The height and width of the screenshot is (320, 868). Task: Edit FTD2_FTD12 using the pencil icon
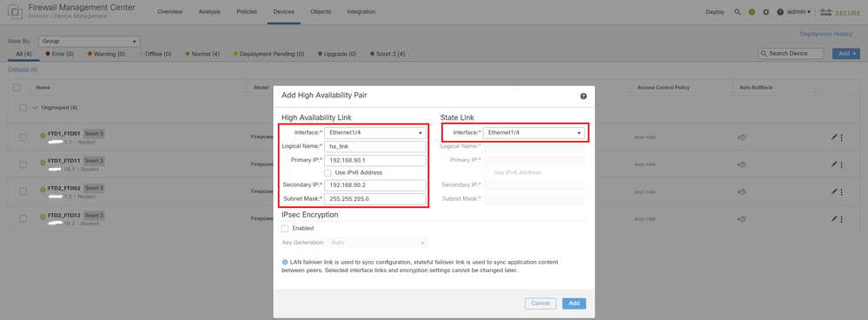833,218
